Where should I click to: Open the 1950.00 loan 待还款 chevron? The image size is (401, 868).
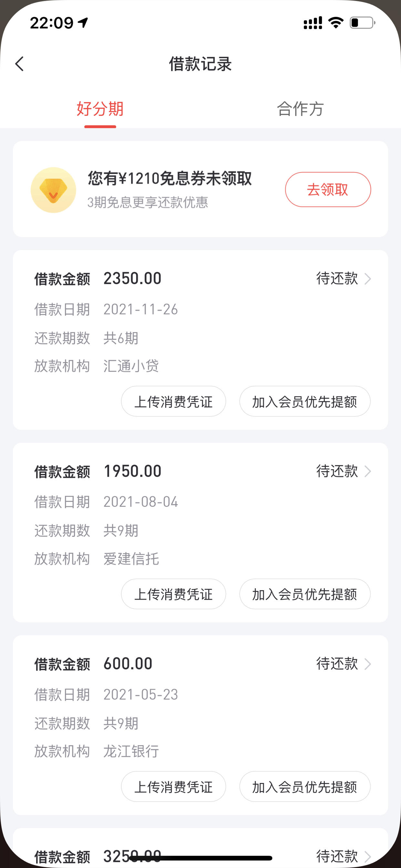368,471
